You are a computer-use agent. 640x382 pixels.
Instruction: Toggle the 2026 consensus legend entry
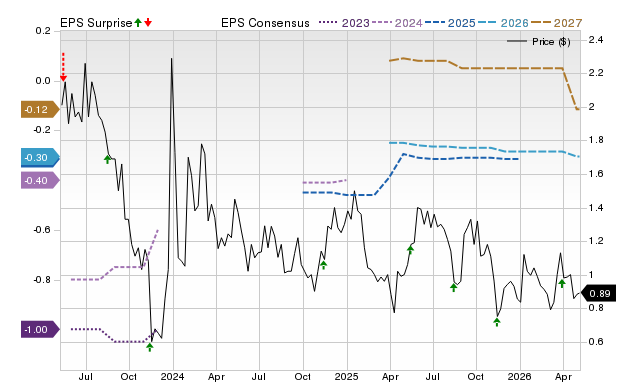[x=503, y=23]
